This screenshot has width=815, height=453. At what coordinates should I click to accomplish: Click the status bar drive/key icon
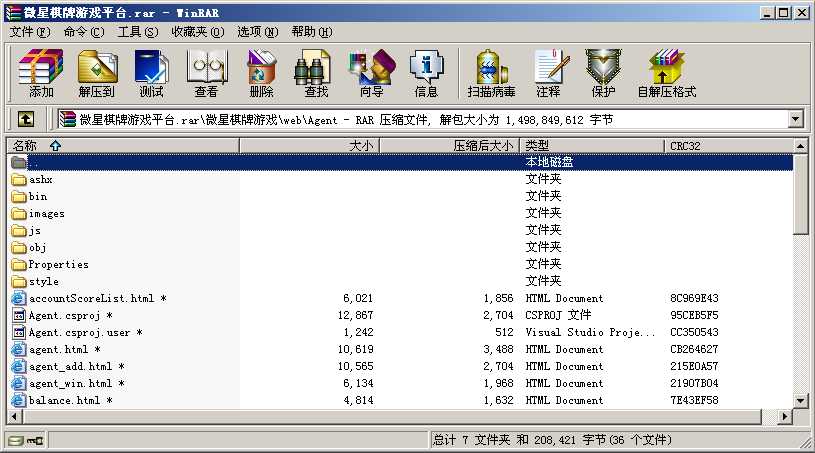tap(26, 441)
